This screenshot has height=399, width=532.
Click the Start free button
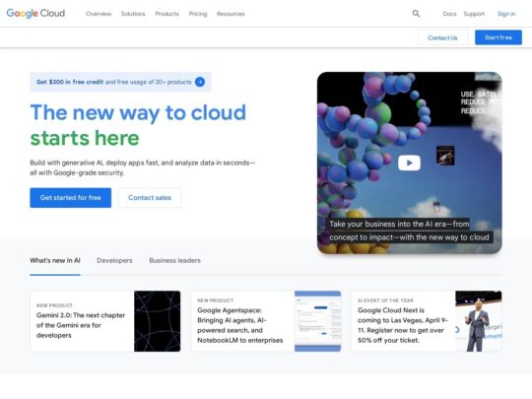point(499,37)
